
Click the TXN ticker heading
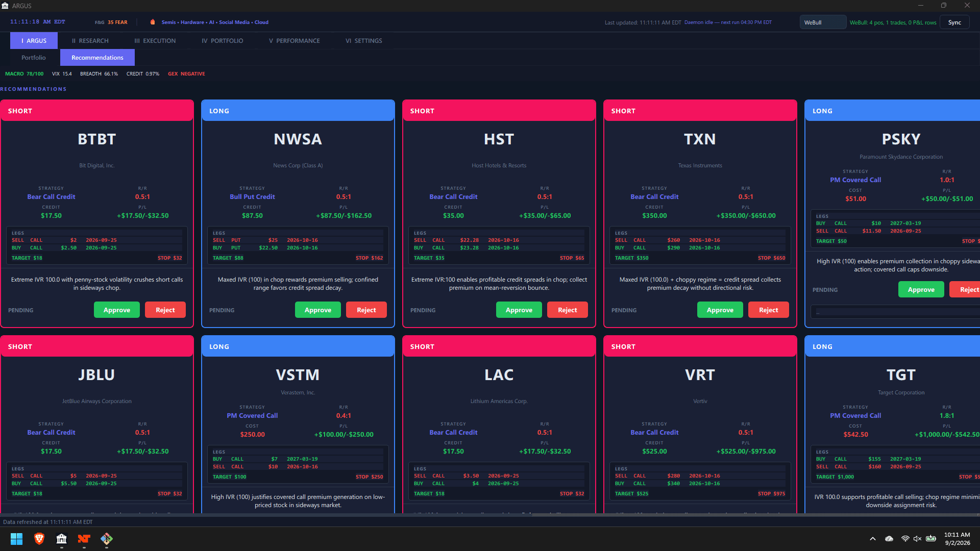pos(700,139)
